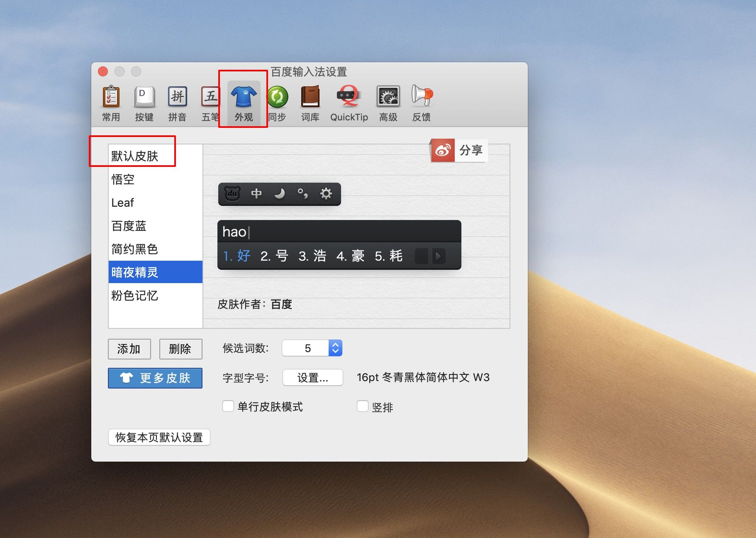This screenshot has height=538, width=756.
Task: Open the 常用 settings tab
Action: point(111,103)
